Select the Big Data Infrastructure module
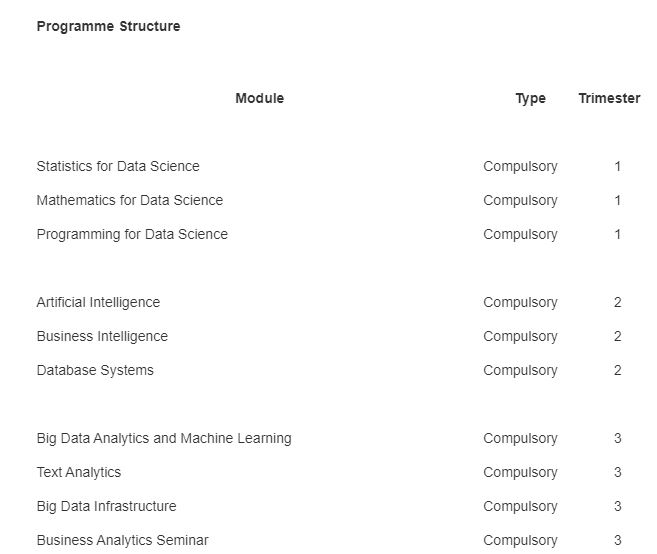This screenshot has height=554, width=657. (x=106, y=507)
